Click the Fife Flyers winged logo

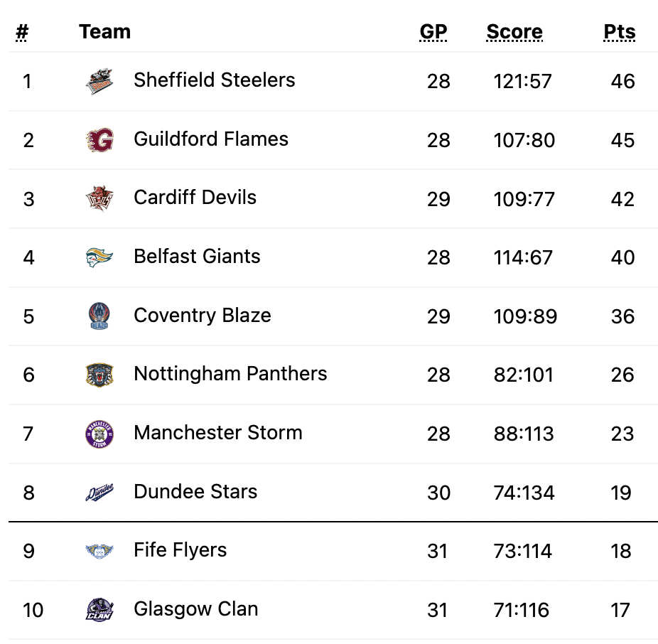99,551
